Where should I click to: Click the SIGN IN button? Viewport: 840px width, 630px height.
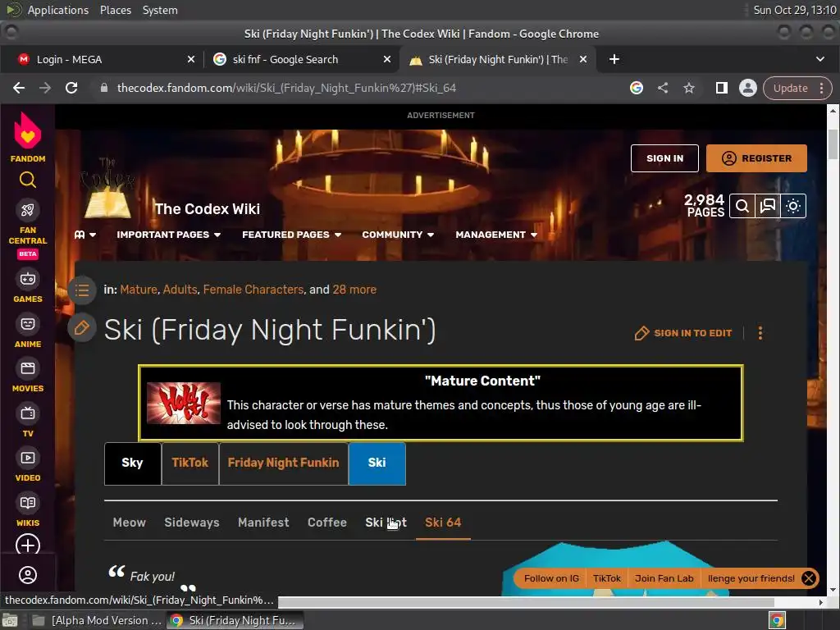[664, 158]
